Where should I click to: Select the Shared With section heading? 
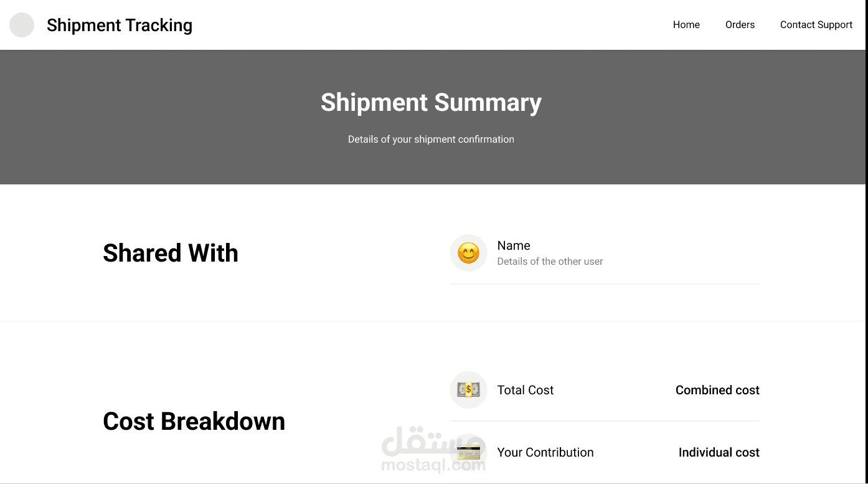coord(171,253)
